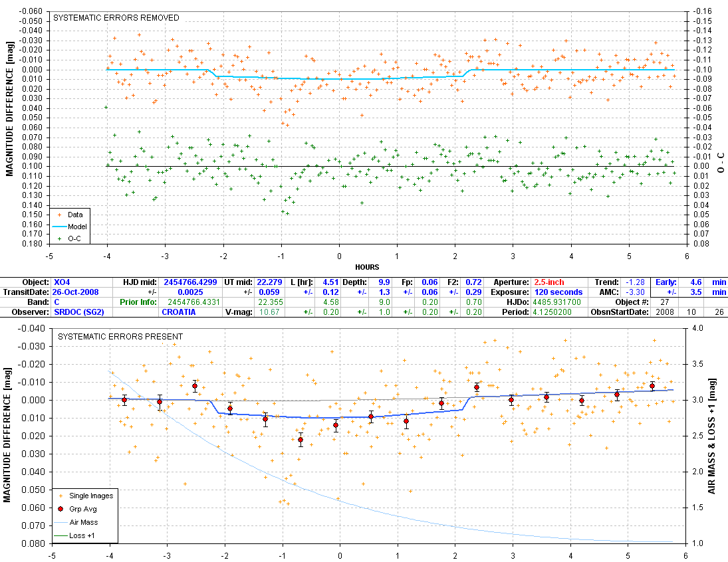Select the 'SYSTEMATIC ERRORS PRESENT' chart title
Viewport: 728px width, 562px height.
click(120, 336)
